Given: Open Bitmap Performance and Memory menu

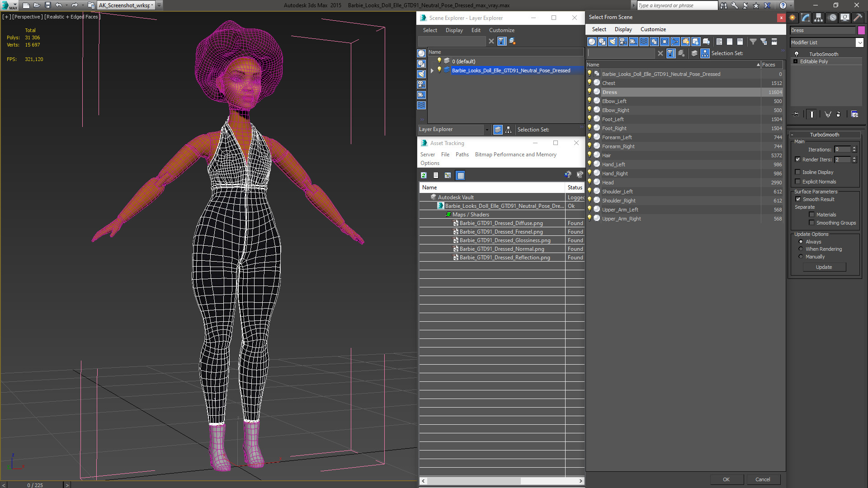Looking at the screenshot, I should 515,155.
